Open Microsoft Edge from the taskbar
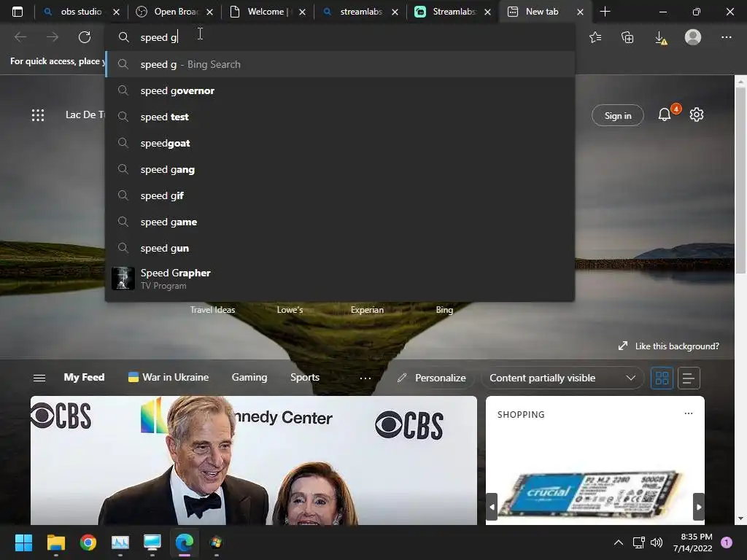747x560 pixels. tap(185, 542)
